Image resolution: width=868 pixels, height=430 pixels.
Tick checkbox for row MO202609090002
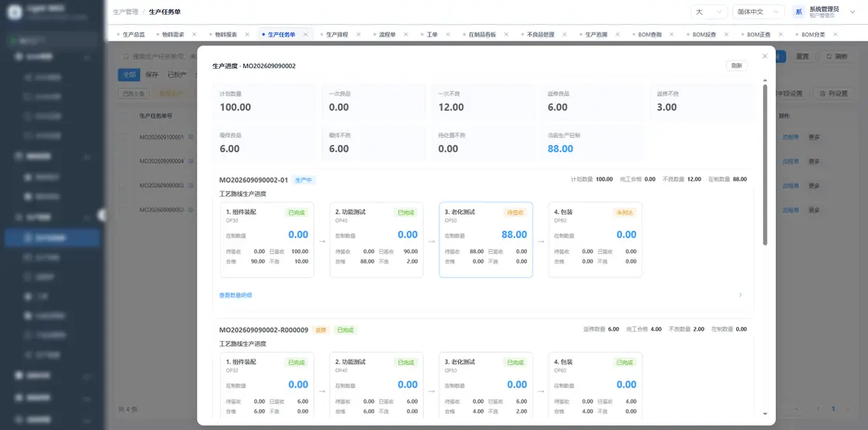tap(125, 210)
